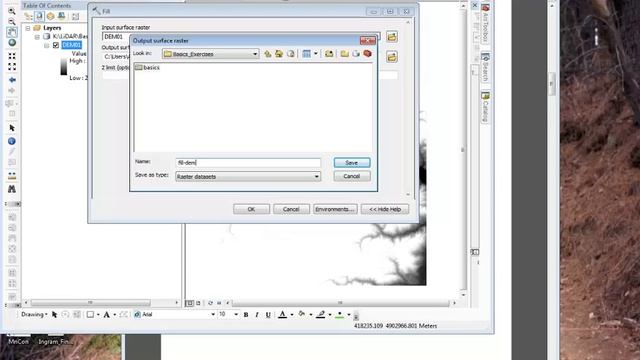Click the Layers data frame name
The width and height of the screenshot is (640, 360).
pos(52,28)
